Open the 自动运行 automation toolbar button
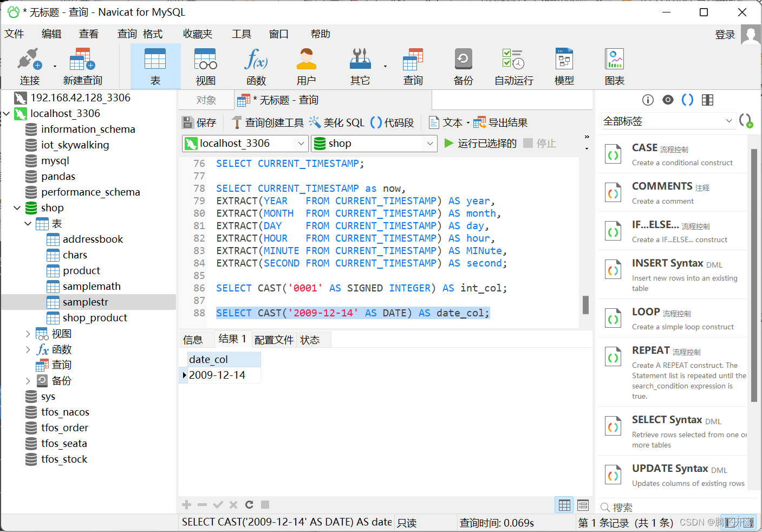Image resolution: width=762 pixels, height=532 pixels. (514, 66)
